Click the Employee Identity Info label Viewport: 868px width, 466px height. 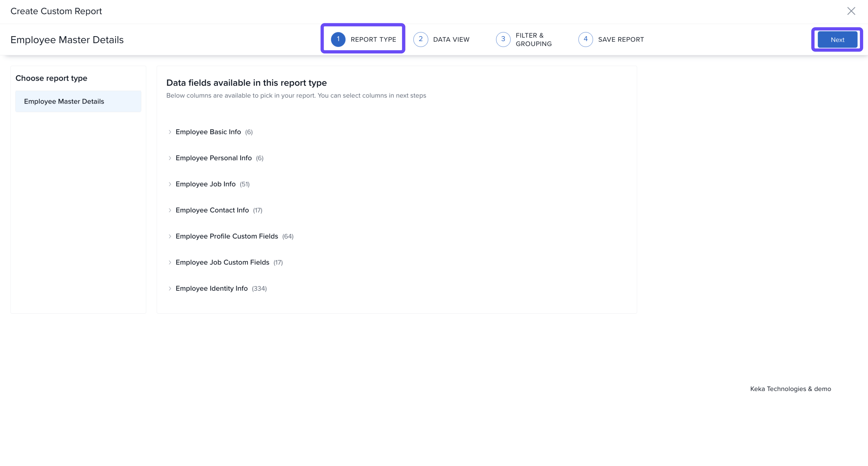pyautogui.click(x=212, y=289)
